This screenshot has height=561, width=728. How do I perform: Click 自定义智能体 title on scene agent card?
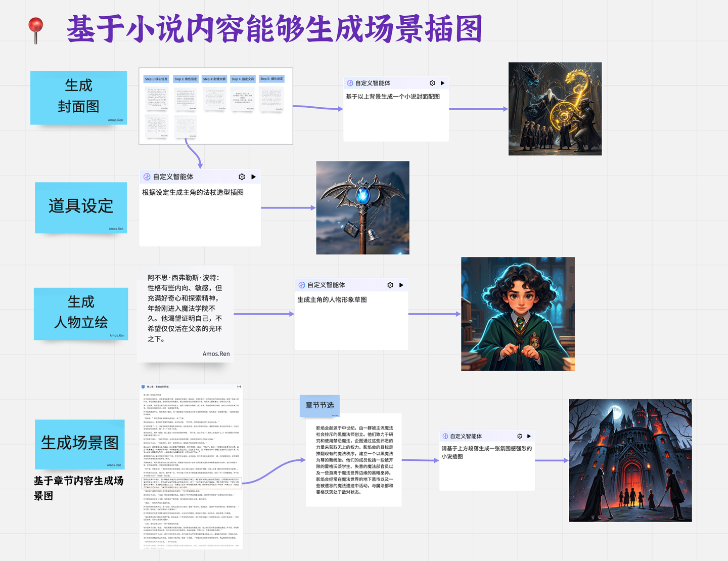click(x=466, y=436)
